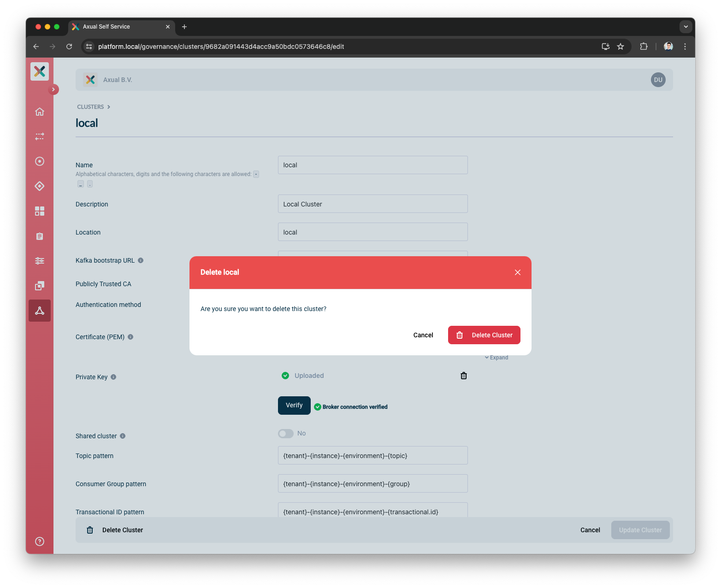Click Cancel in the bottom bar
Image resolution: width=721 pixels, height=588 pixels.
(x=590, y=530)
